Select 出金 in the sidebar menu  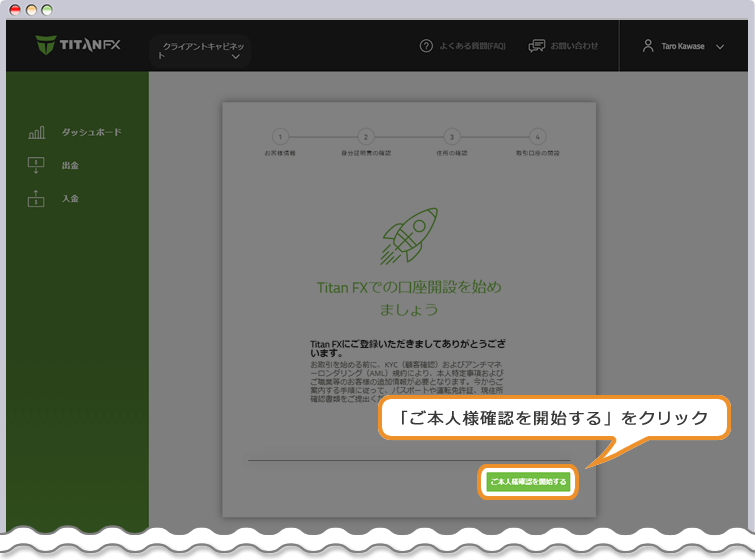pyautogui.click(x=70, y=166)
